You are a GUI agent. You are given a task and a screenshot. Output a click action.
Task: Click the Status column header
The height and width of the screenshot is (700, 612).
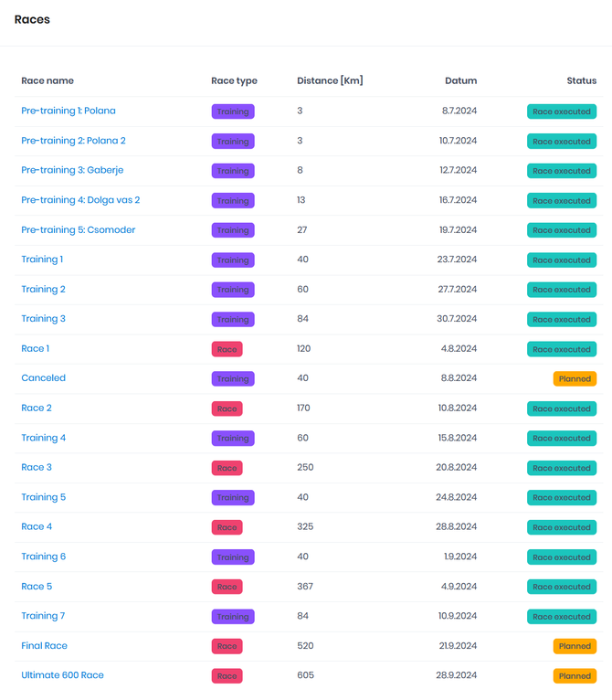581,80
